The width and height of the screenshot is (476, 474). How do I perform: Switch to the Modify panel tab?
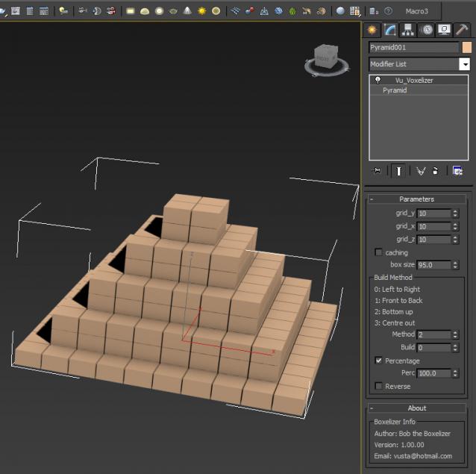(x=389, y=30)
